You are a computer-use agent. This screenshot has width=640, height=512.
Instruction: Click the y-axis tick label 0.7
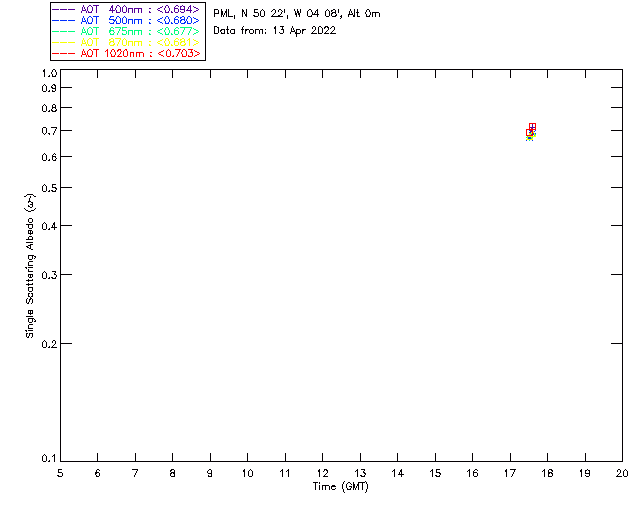49,131
